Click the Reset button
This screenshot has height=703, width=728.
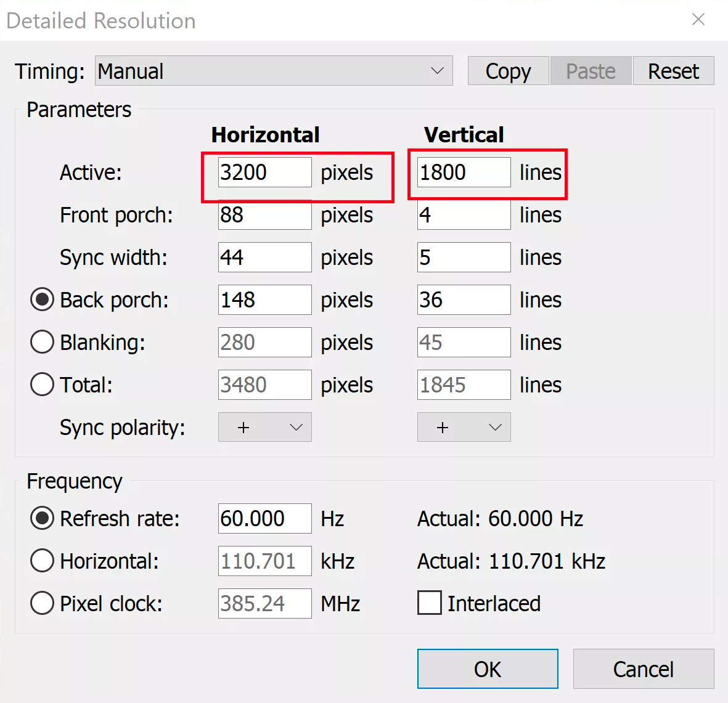673,71
